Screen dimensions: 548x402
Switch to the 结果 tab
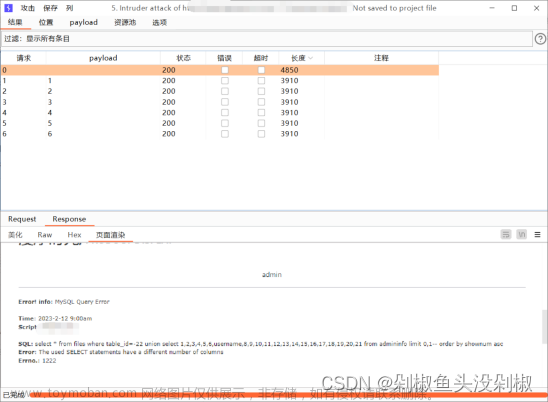(x=15, y=22)
